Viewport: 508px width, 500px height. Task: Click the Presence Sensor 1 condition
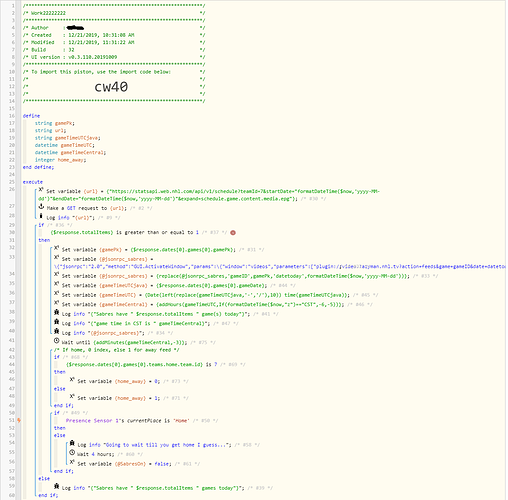127,421
